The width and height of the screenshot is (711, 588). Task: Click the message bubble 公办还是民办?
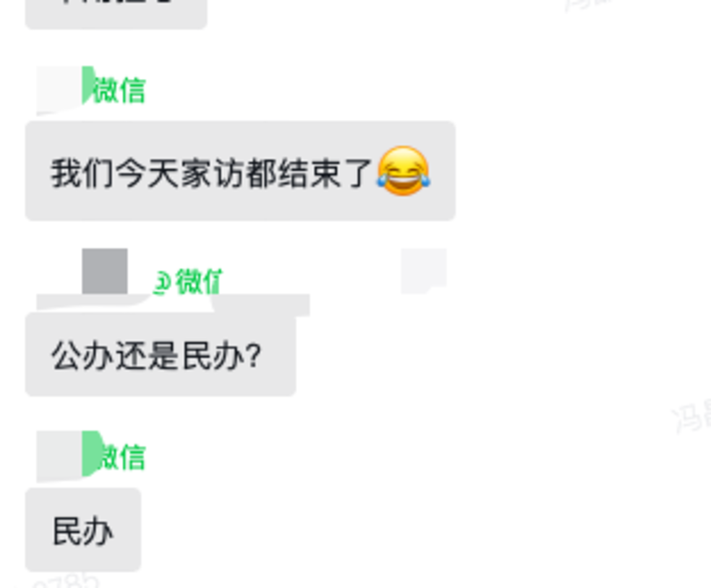pyautogui.click(x=161, y=354)
